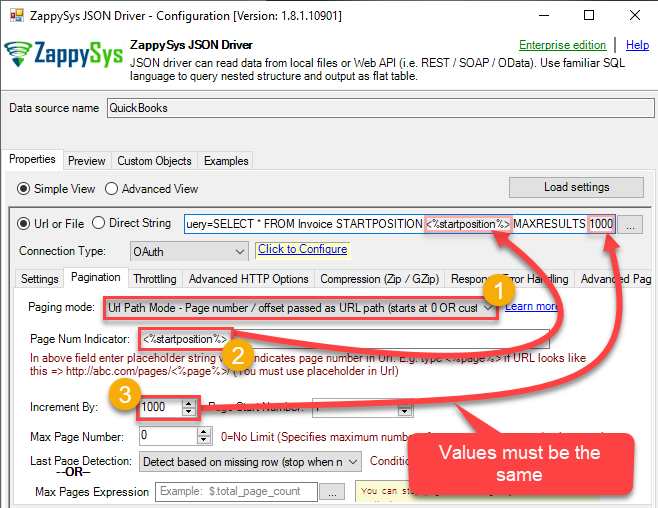Click Max Pages Expression ellipsis button
The width and height of the screenshot is (658, 508).
pyautogui.click(x=332, y=491)
